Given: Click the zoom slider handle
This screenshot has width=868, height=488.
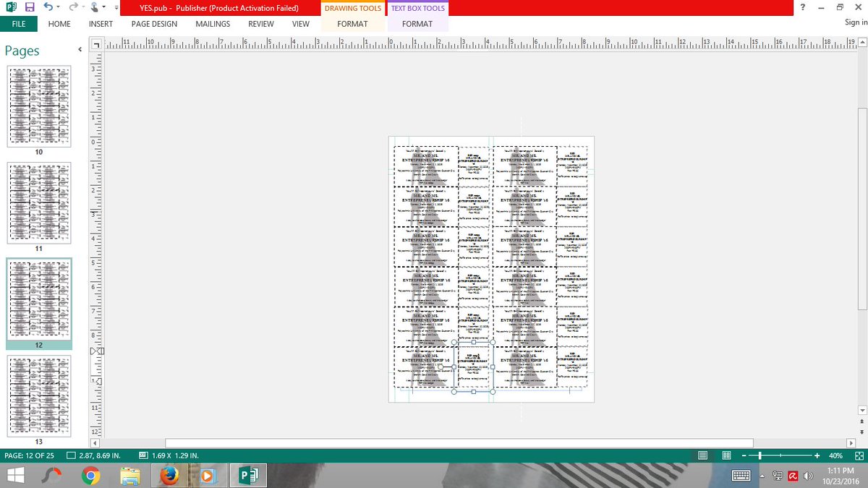Looking at the screenshot, I should (759, 456).
